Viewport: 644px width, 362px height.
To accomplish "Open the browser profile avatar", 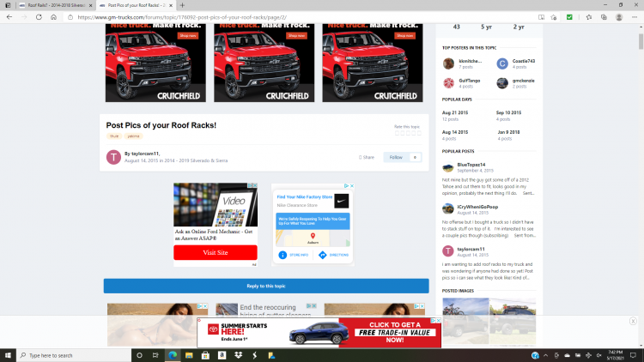I will (x=619, y=17).
